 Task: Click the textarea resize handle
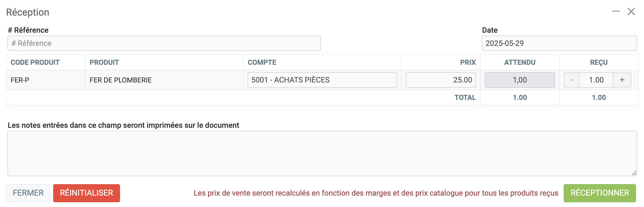[634, 173]
